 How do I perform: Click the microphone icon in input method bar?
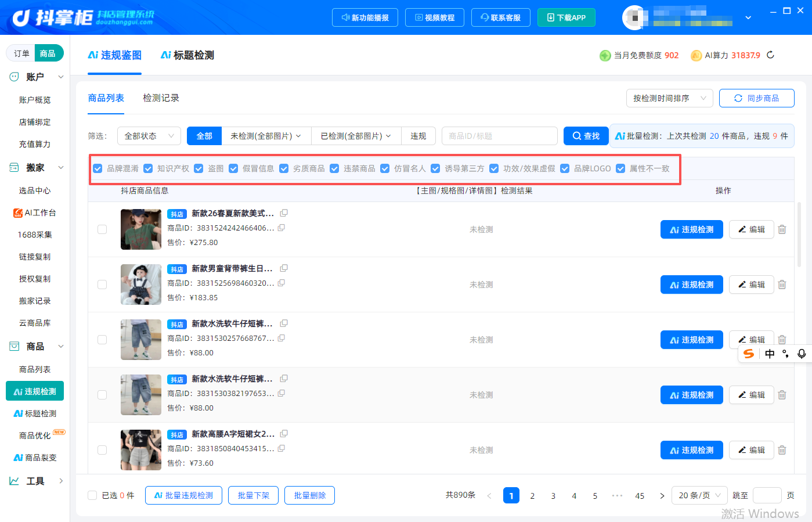(x=802, y=354)
